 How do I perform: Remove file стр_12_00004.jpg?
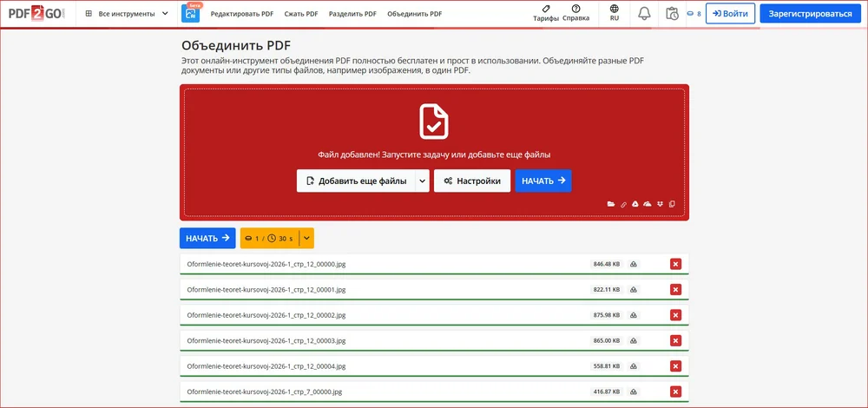675,366
